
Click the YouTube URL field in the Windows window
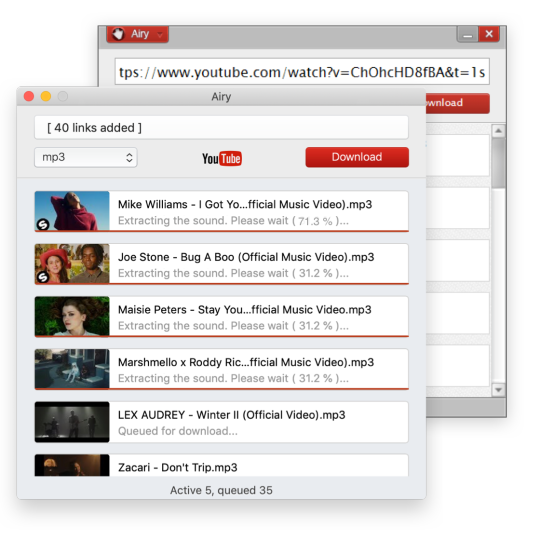pos(302,72)
